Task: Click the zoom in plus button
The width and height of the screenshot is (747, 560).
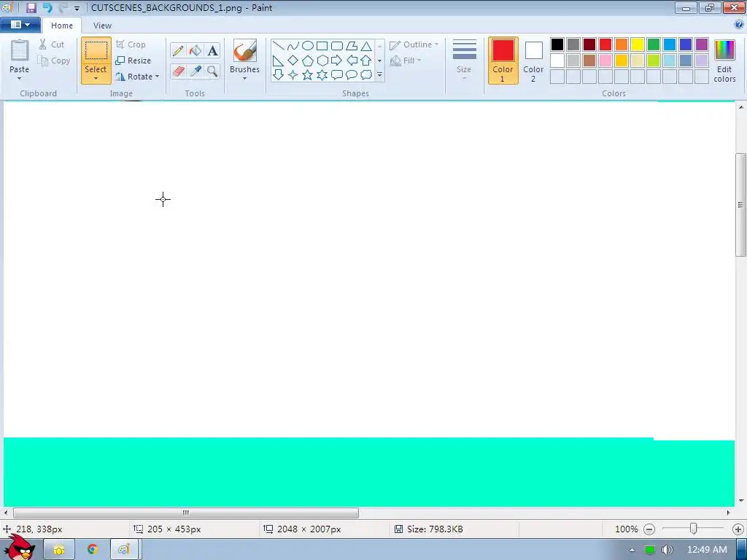Action: click(738, 529)
